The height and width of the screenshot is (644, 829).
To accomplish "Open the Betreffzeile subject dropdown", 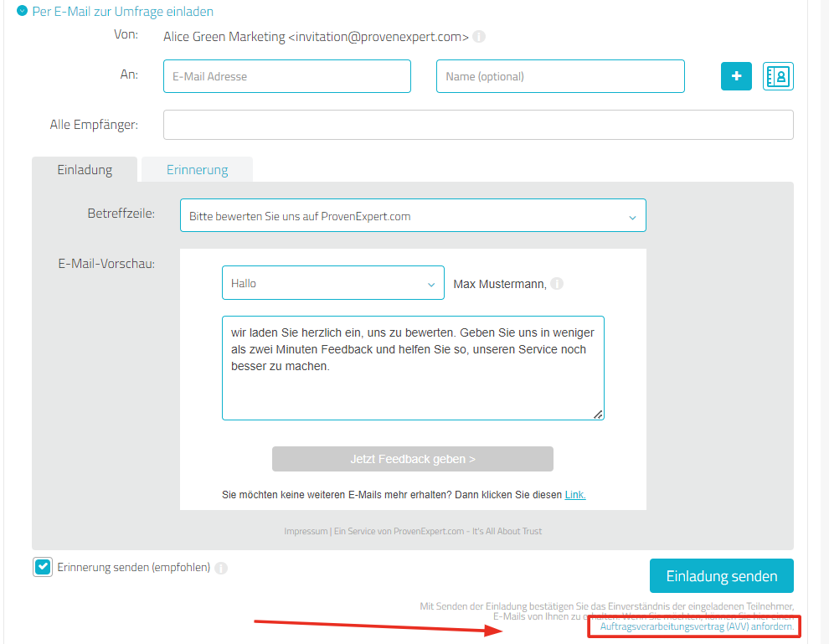I will click(413, 215).
